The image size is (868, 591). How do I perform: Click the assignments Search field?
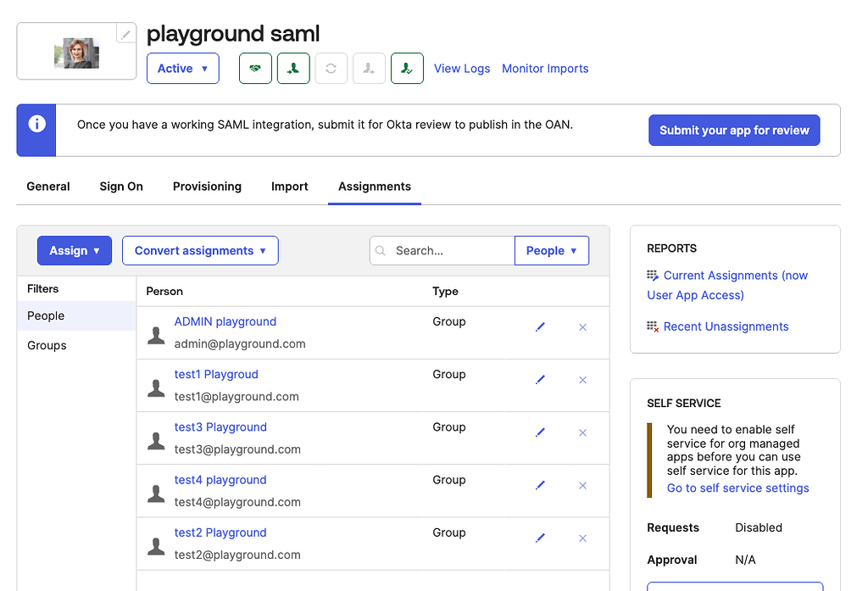449,251
